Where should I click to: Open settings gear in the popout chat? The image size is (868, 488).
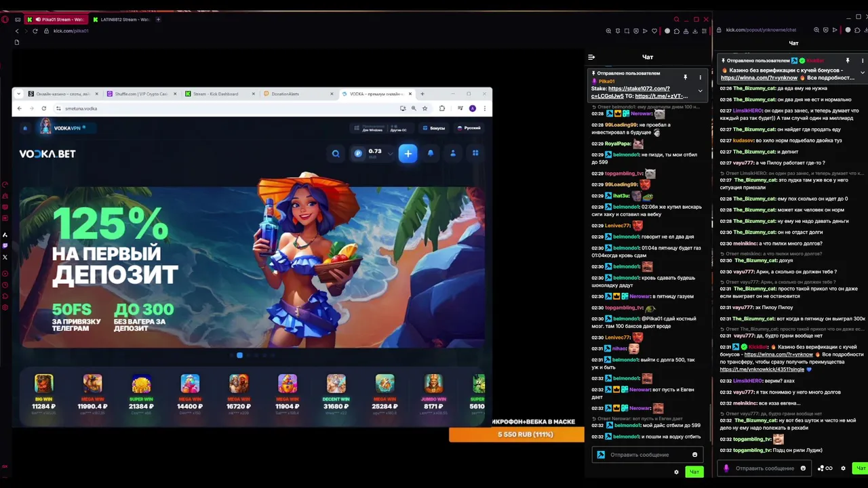coord(844,468)
